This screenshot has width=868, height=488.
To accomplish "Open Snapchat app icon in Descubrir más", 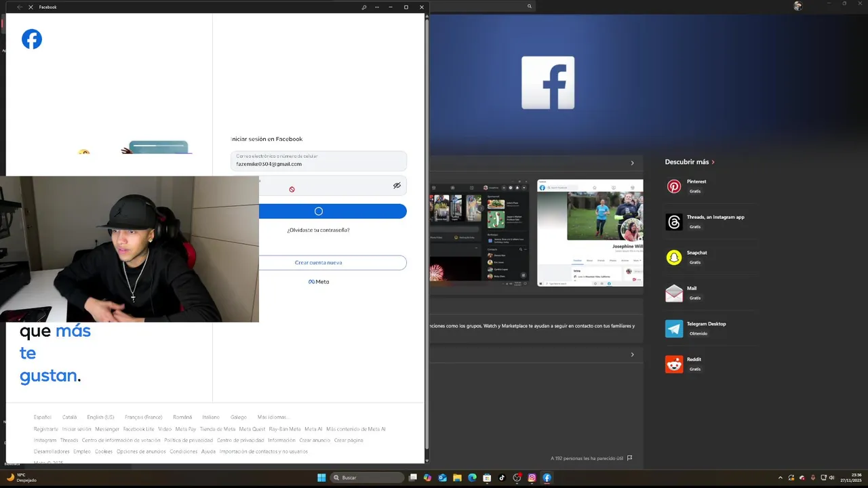I will tap(674, 258).
